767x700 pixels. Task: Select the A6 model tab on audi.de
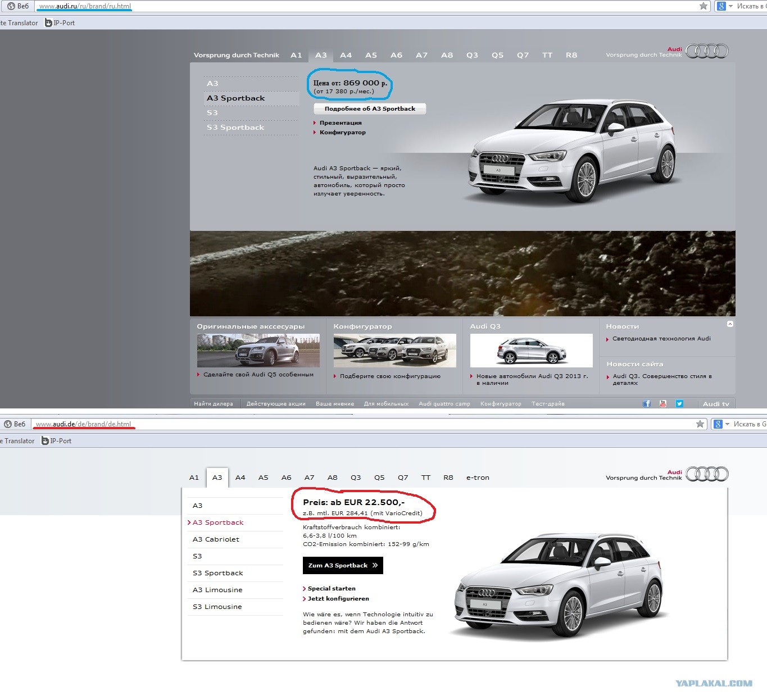[x=287, y=478]
